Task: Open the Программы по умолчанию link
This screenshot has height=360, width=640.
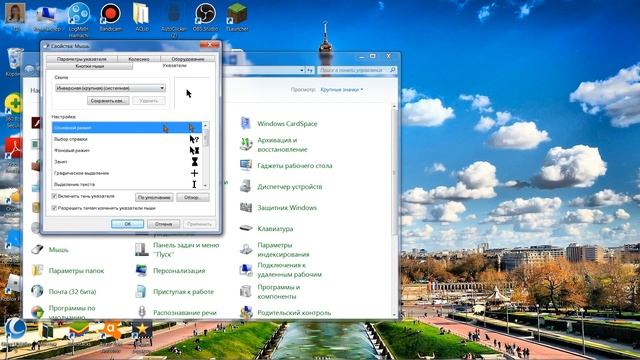Action: tap(72, 312)
